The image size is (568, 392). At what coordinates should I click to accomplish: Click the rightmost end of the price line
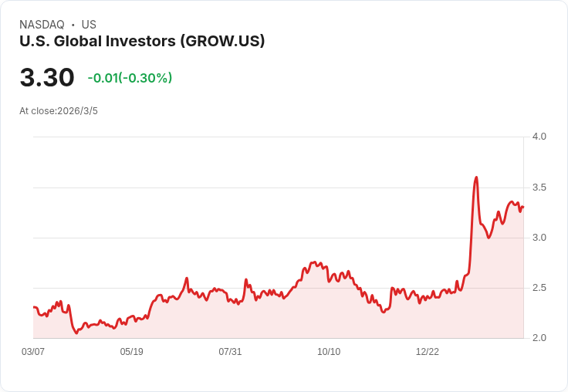click(523, 207)
